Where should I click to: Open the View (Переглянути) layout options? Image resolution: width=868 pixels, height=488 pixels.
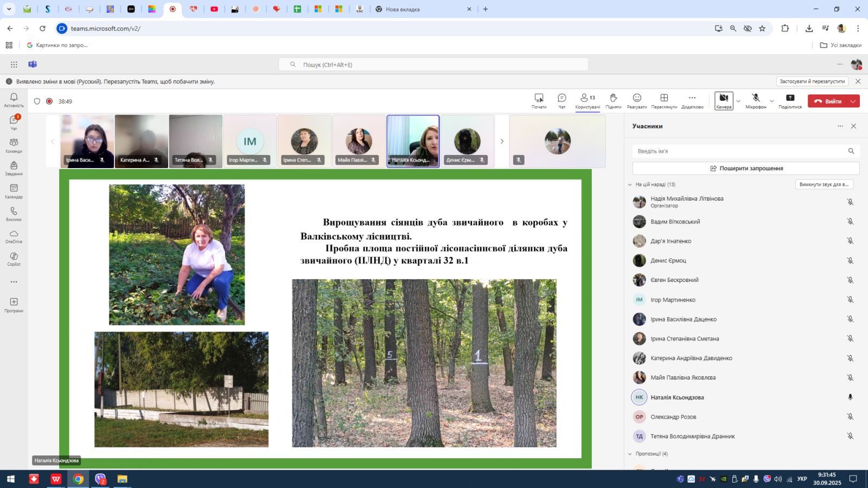[664, 100]
